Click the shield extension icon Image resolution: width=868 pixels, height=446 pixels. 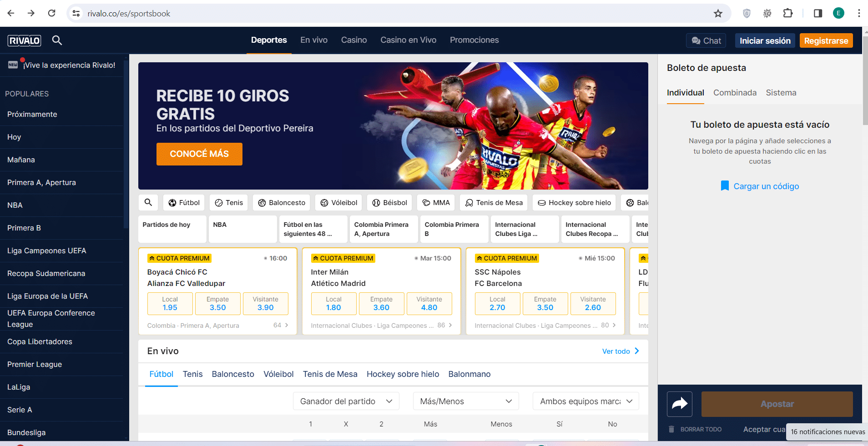tap(747, 13)
